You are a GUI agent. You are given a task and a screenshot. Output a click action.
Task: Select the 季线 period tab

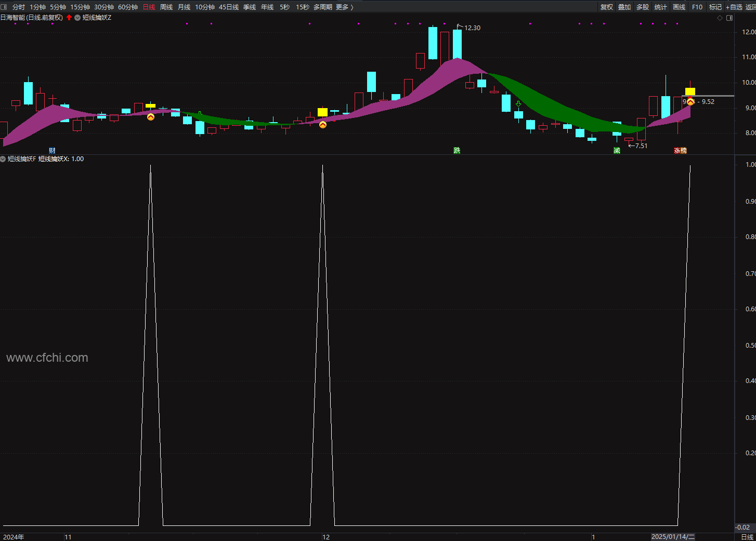click(250, 7)
